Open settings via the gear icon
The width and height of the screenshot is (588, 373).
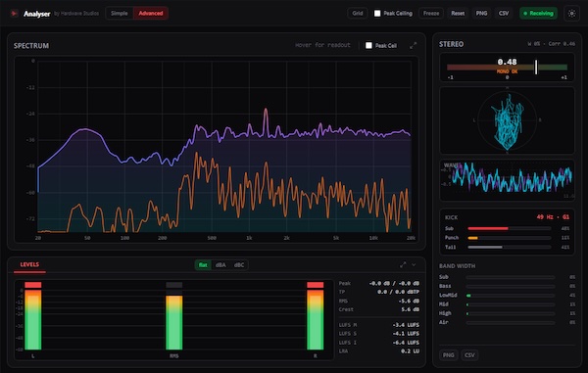[x=572, y=14]
